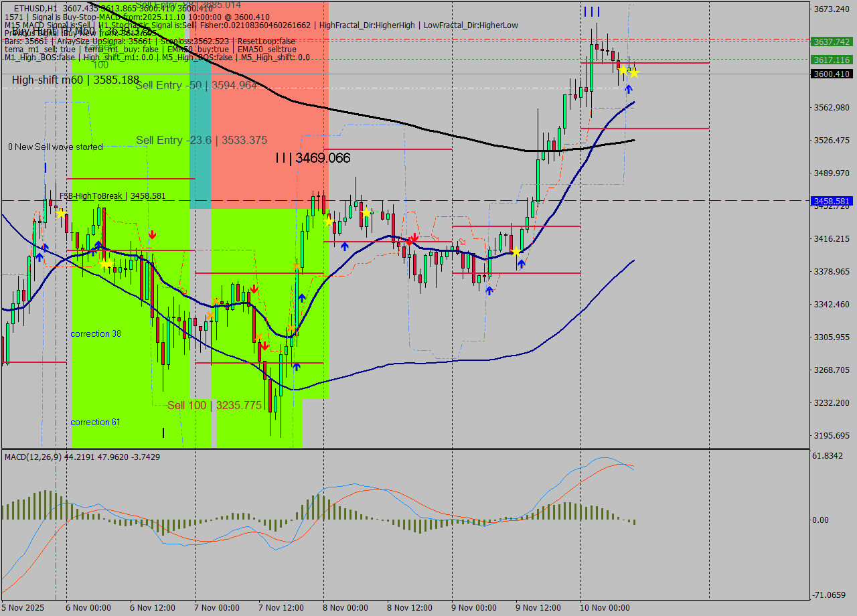This screenshot has width=857, height=616.
Task: Select the 'I I | 3469.066' level label
Action: click(x=313, y=159)
